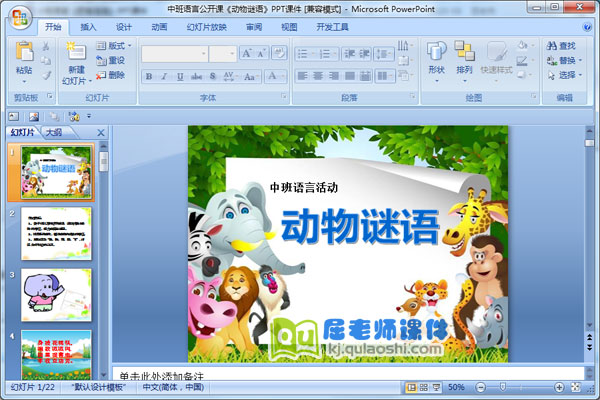Viewport: 600px width, 400px height.
Task: Click Shape Fill paint bucket icon
Action: tap(523, 46)
